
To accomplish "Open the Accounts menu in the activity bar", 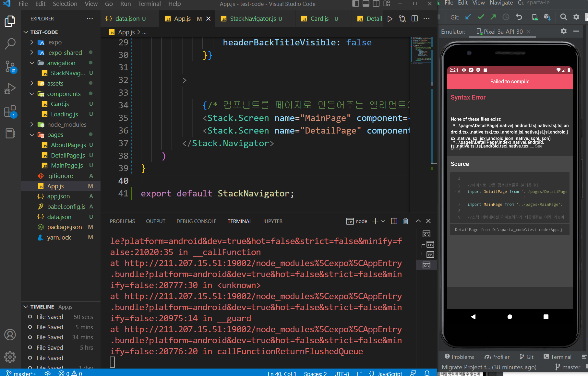I will (10, 335).
